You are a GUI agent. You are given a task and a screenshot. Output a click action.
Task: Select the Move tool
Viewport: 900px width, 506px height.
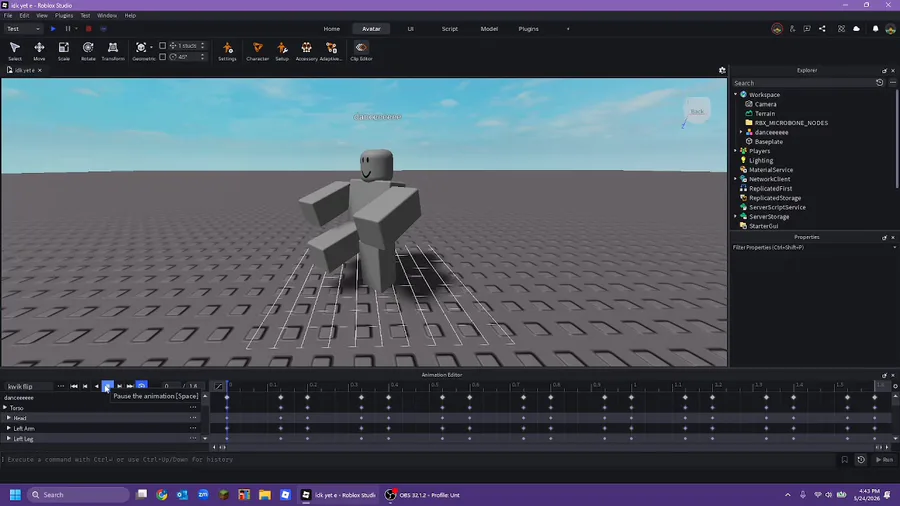[x=39, y=50]
